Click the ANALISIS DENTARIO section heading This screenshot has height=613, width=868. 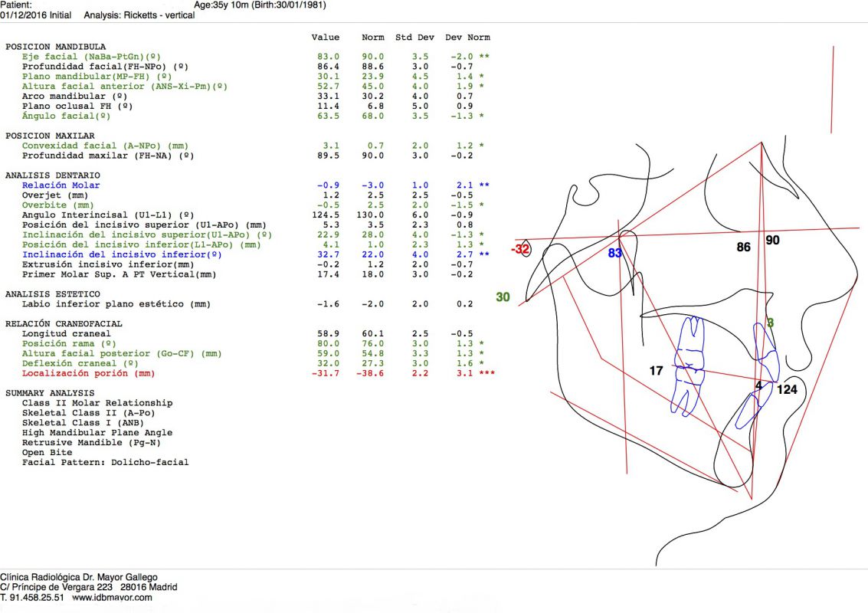53,175
